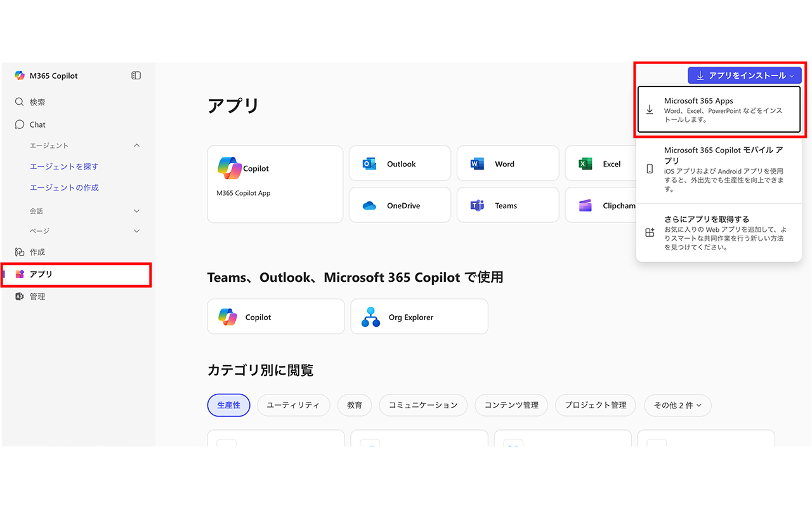Click the Org Explorer icon
812x508 pixels.
(x=370, y=317)
